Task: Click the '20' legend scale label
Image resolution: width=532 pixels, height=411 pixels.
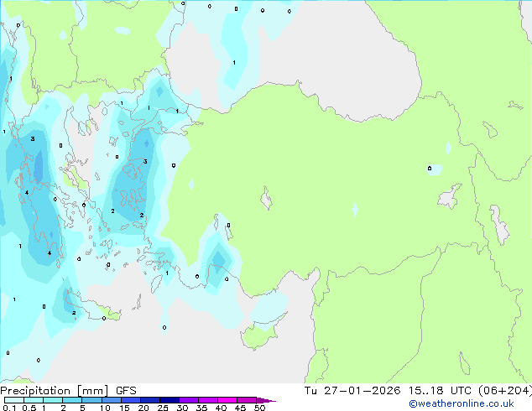Action: 143,408
